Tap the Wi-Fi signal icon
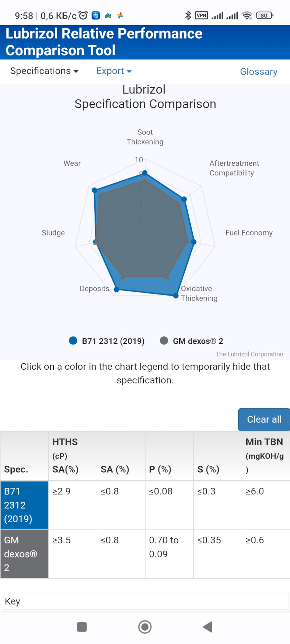Screen dimensions: 290x644 (x=247, y=15)
